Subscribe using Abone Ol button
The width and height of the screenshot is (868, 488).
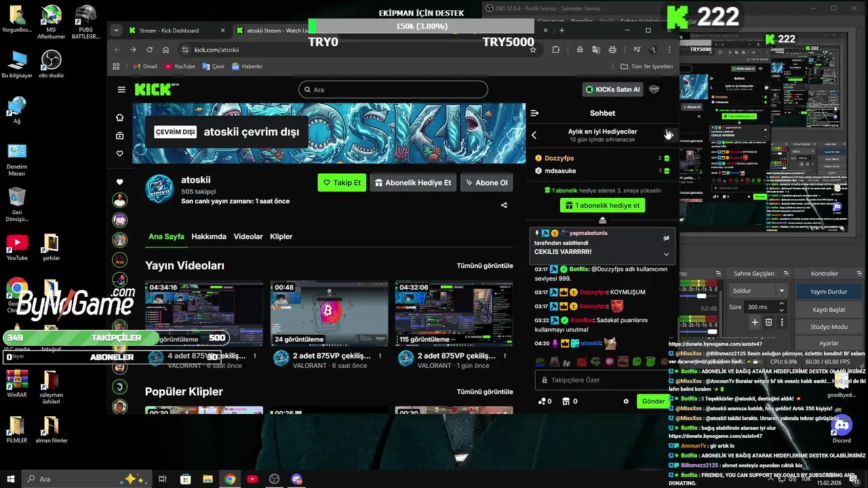[x=486, y=182]
